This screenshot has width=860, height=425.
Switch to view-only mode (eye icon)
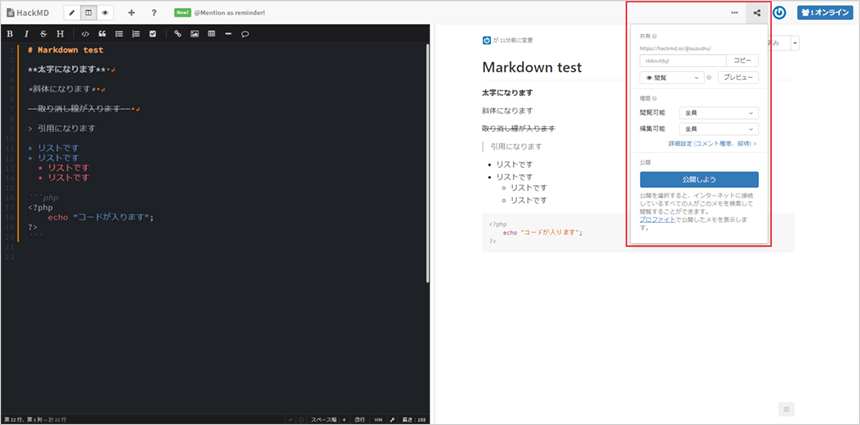point(105,12)
